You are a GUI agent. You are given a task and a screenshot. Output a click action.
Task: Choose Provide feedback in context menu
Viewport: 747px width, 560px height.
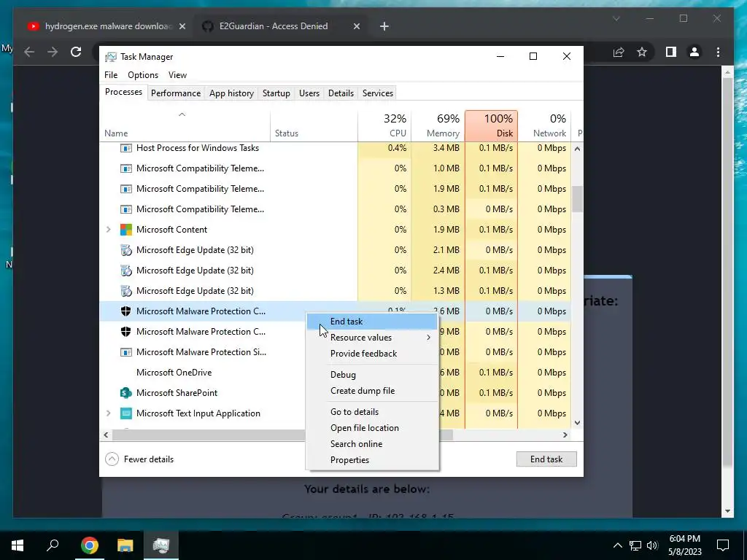[x=371, y=354]
